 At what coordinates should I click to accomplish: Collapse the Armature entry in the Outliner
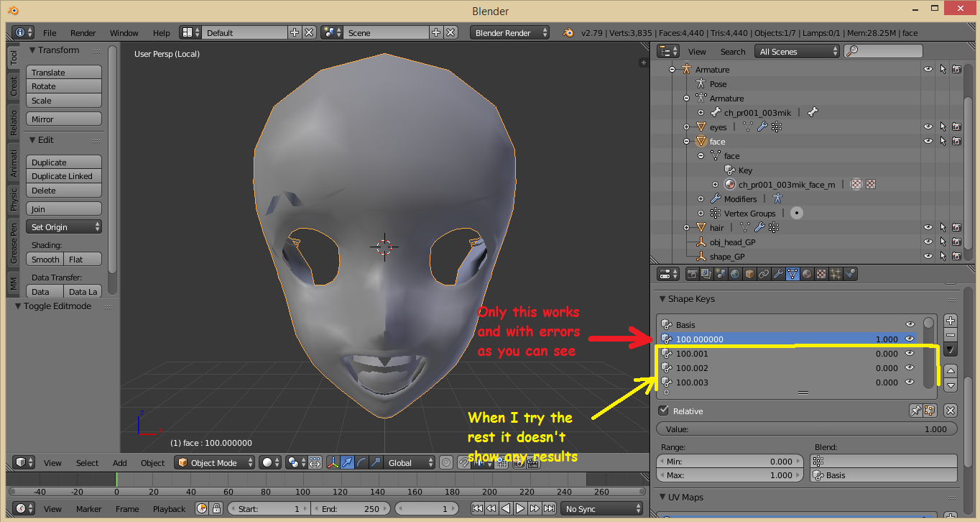coord(672,70)
